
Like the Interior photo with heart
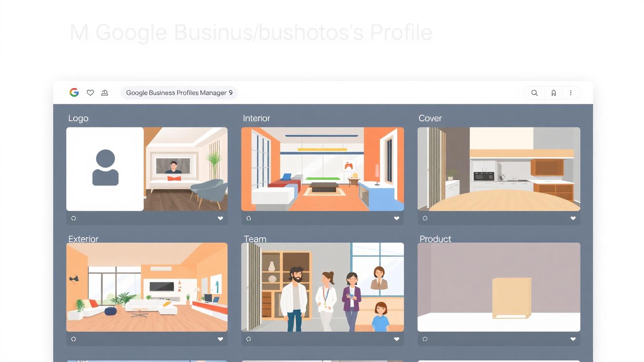396,218
